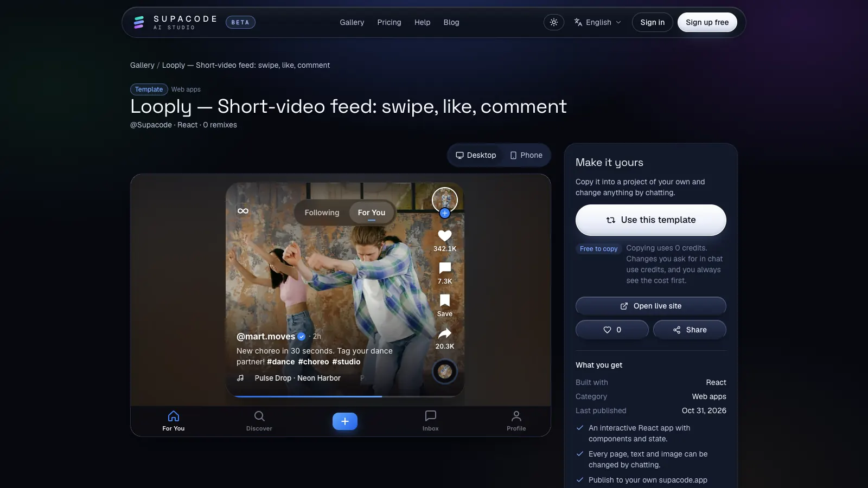This screenshot has width=868, height=488.
Task: Switch preview to Desktop view
Action: tap(476, 155)
